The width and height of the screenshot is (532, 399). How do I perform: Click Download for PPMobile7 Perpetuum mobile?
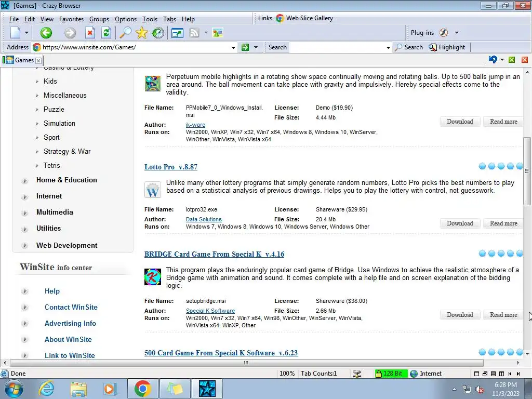pos(460,122)
